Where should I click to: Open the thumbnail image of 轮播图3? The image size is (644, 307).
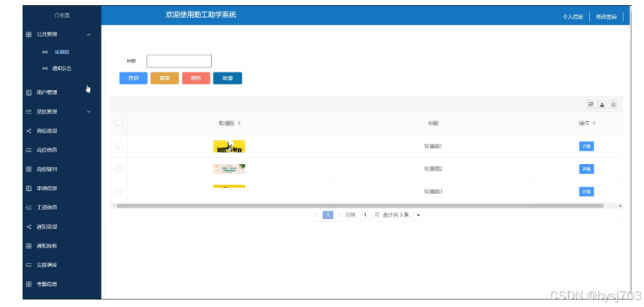[x=229, y=187]
